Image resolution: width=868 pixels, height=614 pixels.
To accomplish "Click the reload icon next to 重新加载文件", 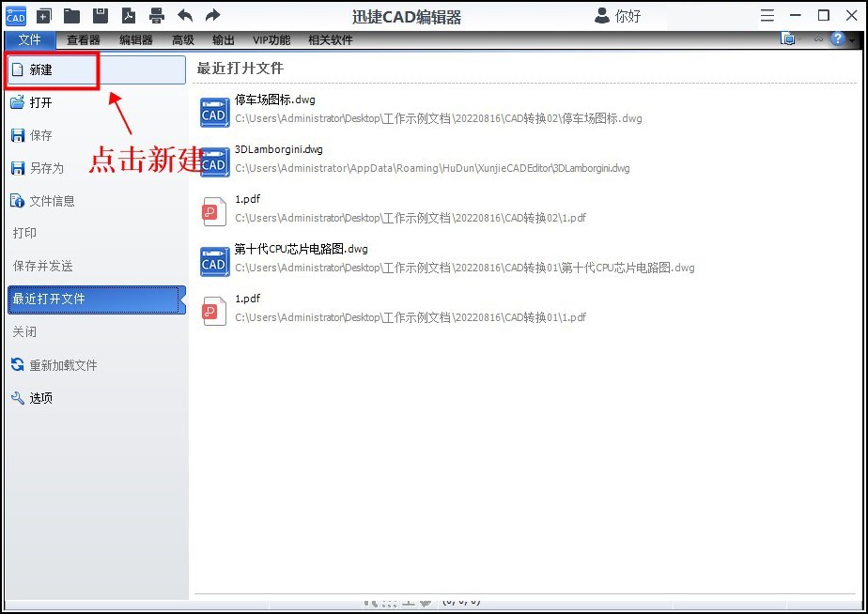I will [17, 366].
